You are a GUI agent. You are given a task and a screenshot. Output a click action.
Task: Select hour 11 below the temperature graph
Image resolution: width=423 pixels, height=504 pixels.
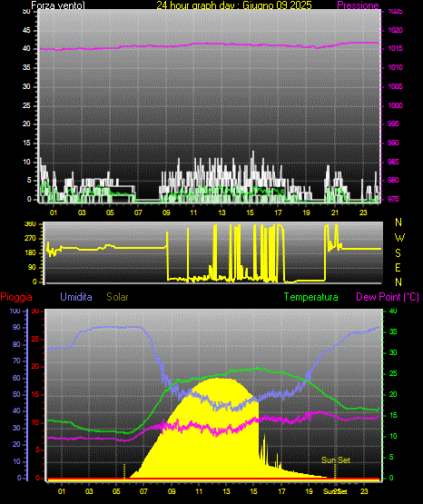(199, 491)
